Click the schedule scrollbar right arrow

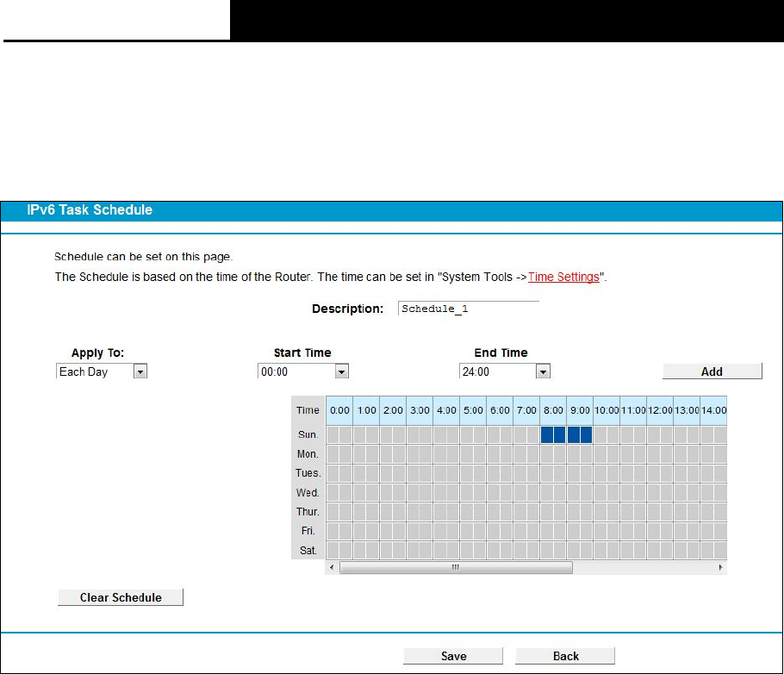click(720, 567)
